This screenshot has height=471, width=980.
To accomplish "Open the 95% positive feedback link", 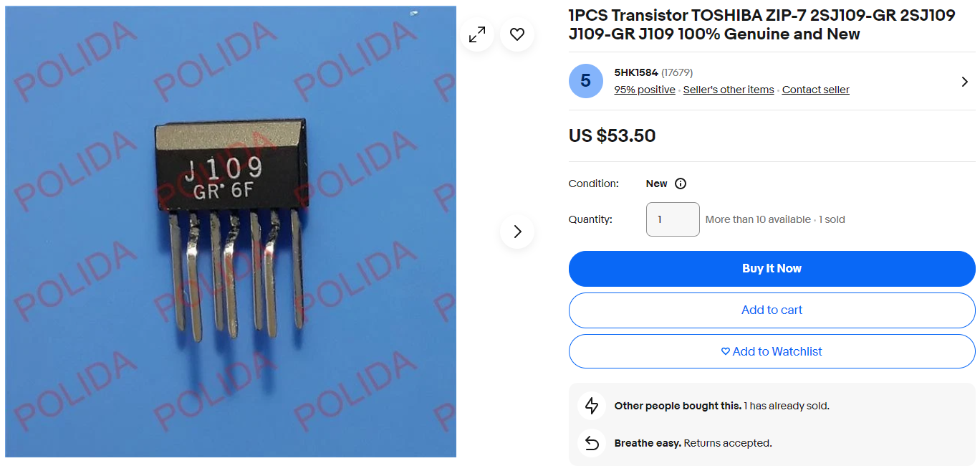I will (645, 90).
